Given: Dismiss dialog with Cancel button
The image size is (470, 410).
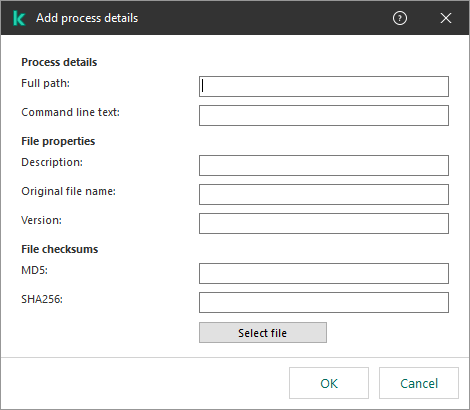Looking at the screenshot, I should point(419,383).
